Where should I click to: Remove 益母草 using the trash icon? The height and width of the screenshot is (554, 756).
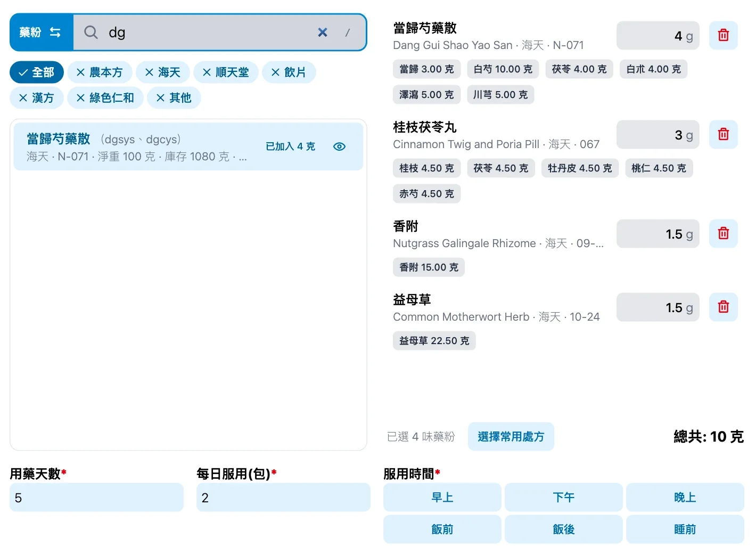tap(724, 307)
